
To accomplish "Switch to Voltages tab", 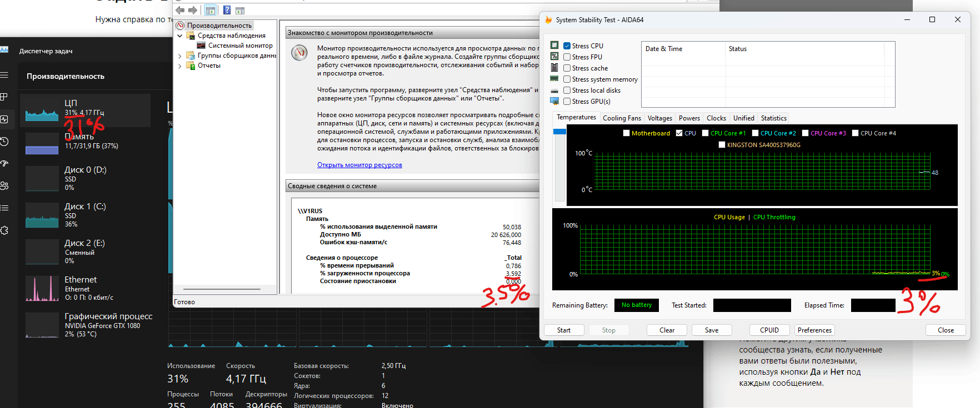I will 660,118.
